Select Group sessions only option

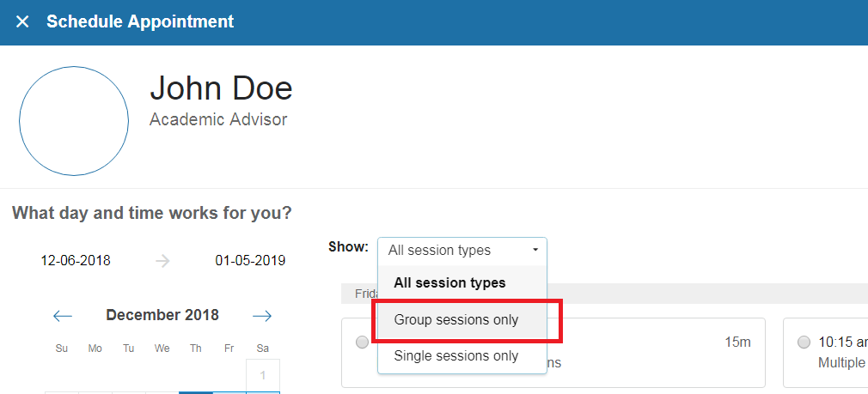point(456,319)
